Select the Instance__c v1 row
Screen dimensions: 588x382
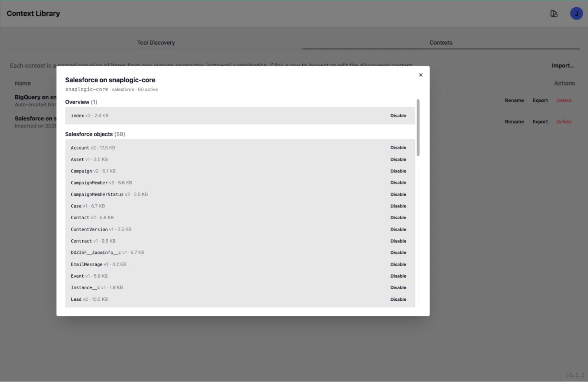[x=240, y=287]
